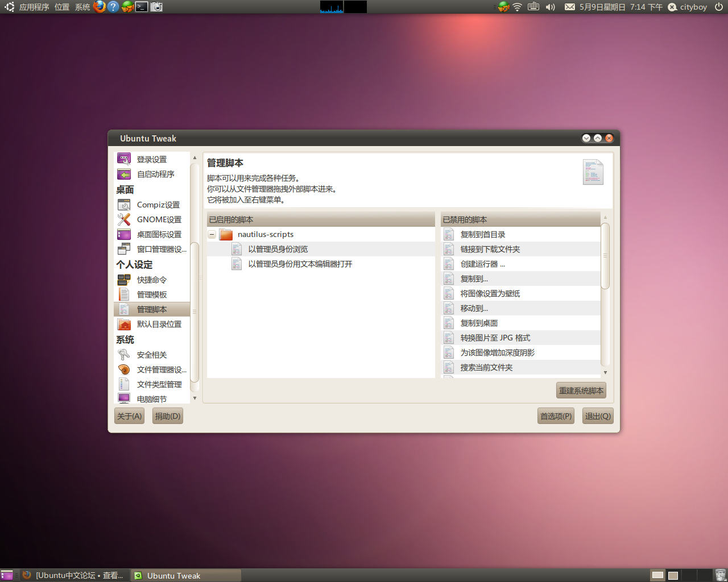Select script 以管理员身份用文本编辑器打开

point(321,264)
